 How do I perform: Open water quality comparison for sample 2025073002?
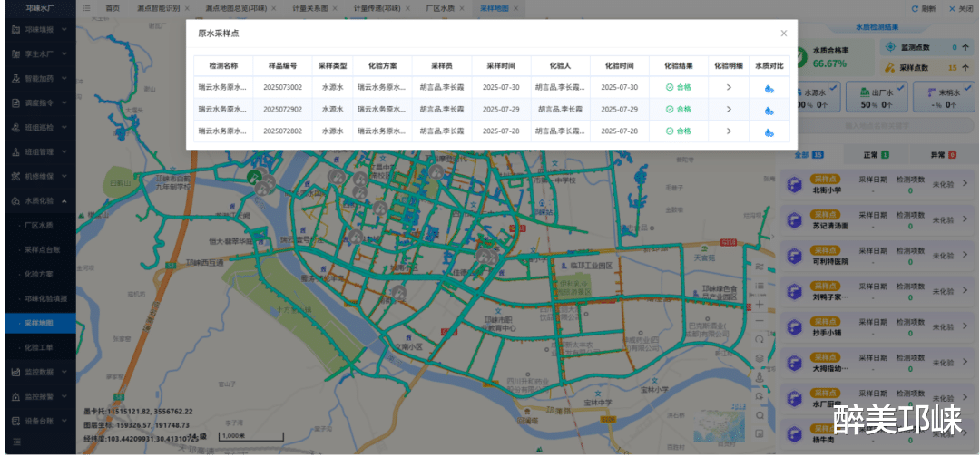pos(769,88)
